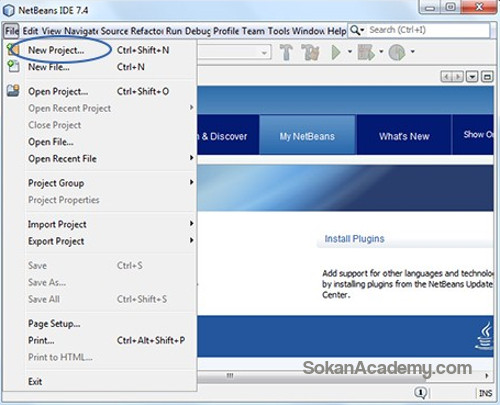The width and height of the screenshot is (500, 405).
Task: Expand the Export Project submenu
Action: [x=192, y=240]
